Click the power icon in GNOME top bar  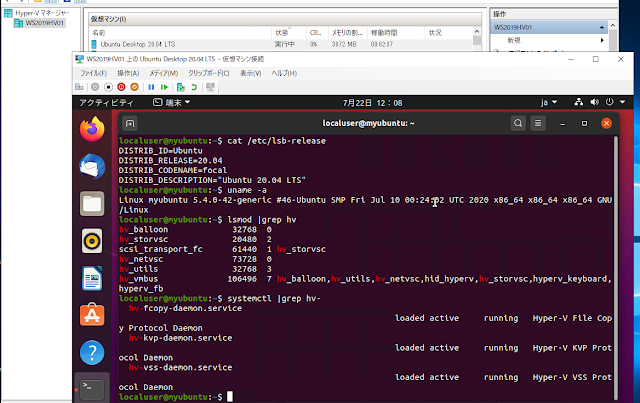pos(609,102)
